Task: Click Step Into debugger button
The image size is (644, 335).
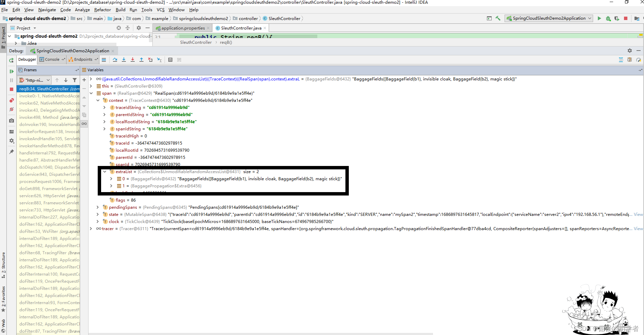Action: (x=124, y=60)
